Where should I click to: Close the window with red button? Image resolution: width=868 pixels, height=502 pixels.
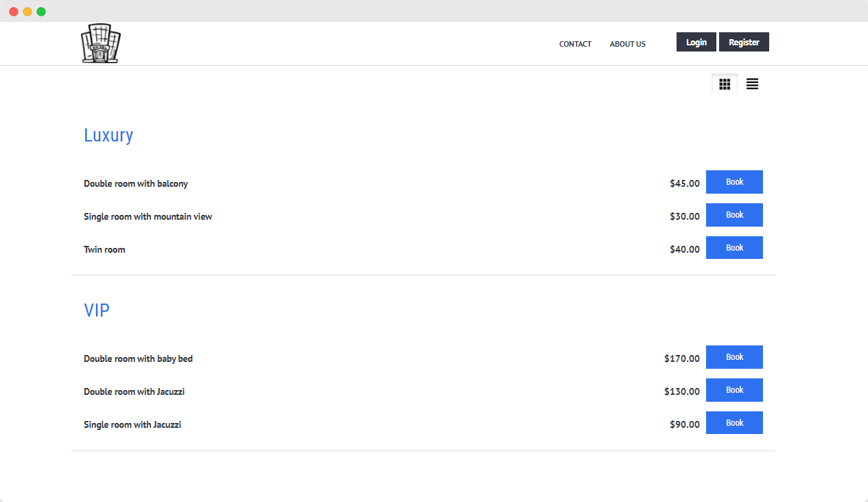click(x=14, y=12)
